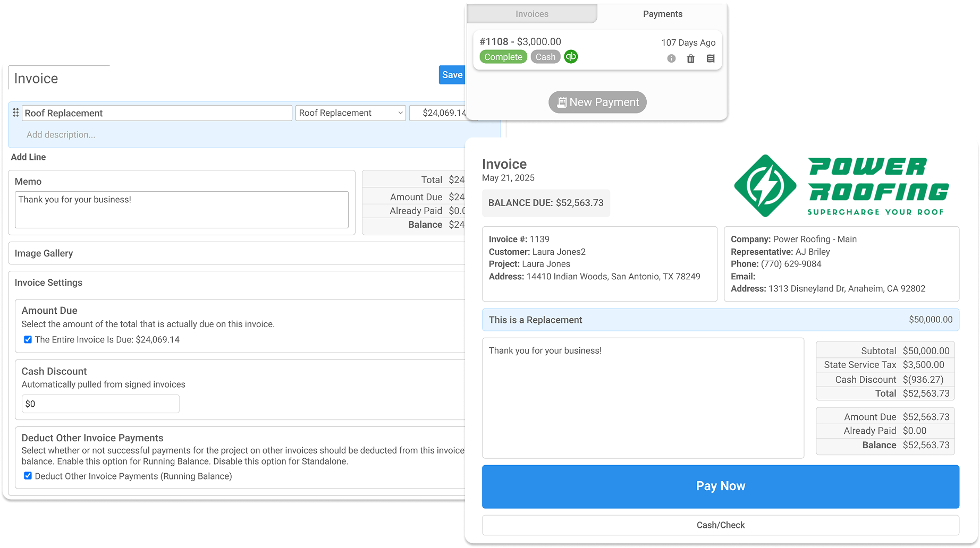
Task: Click the Pay Now button
Action: click(x=721, y=486)
